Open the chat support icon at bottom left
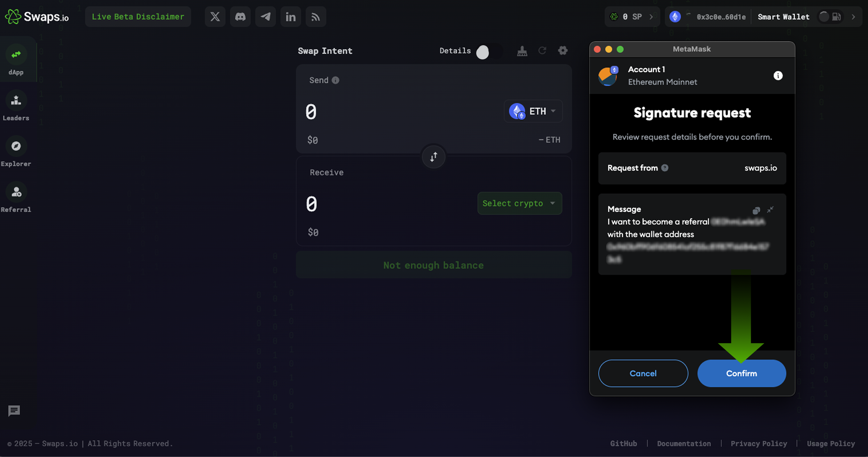 [x=14, y=410]
